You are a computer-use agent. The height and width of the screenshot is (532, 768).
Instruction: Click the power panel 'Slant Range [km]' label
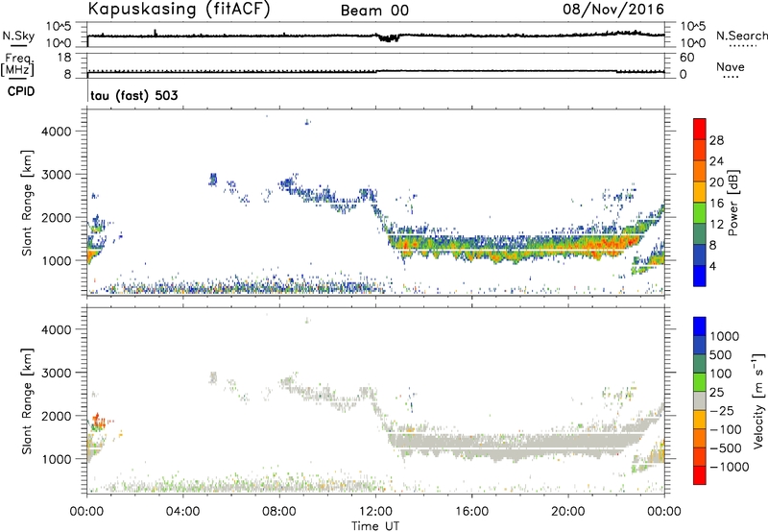tap(27, 203)
